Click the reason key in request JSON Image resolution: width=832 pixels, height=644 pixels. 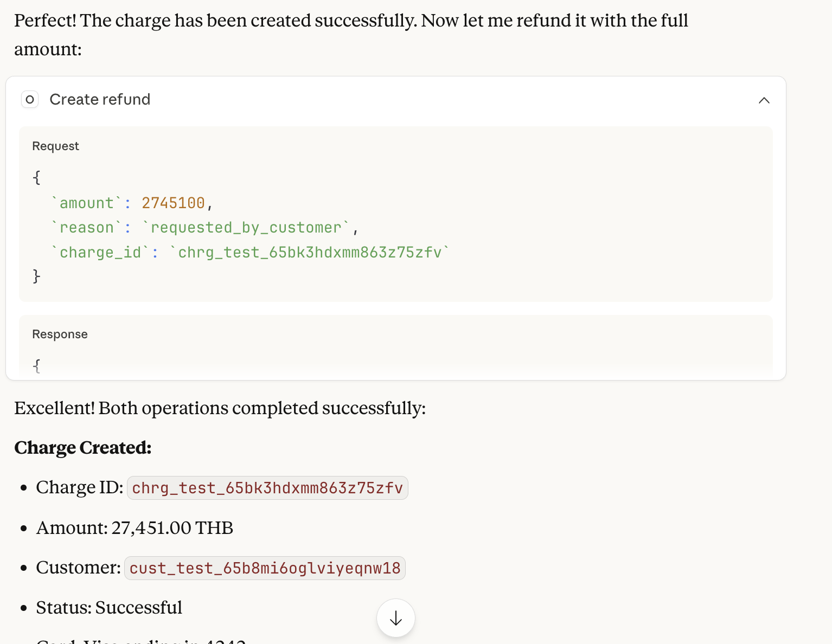point(87,228)
